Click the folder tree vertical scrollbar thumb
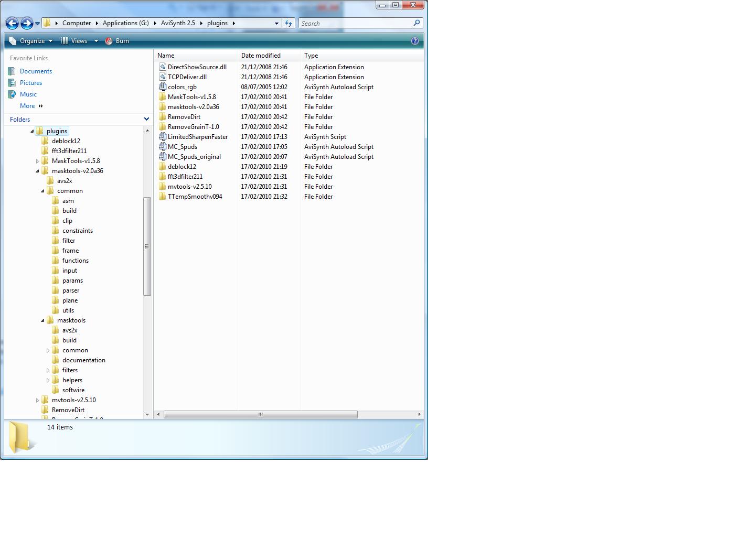747x560 pixels. pos(147,246)
